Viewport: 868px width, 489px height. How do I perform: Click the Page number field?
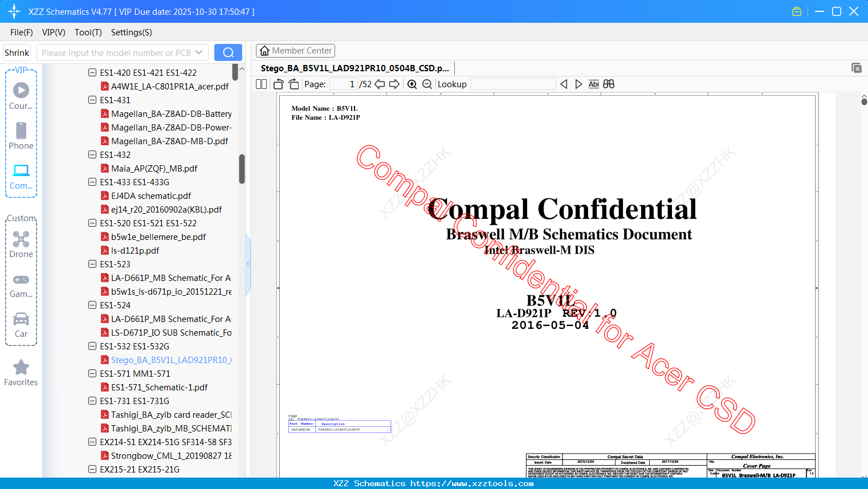pos(344,84)
